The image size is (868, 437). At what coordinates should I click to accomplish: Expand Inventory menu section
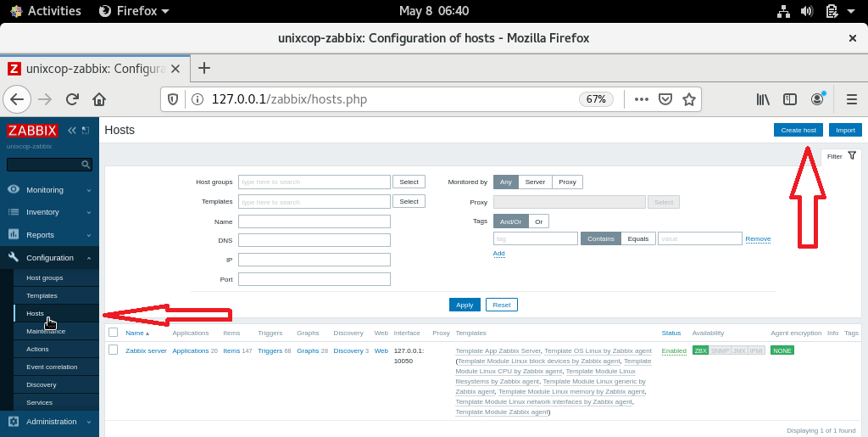[x=50, y=212]
